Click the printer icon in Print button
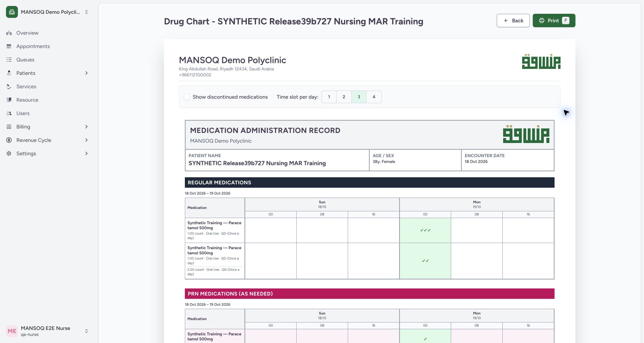Screen dimensions: 644x343 click(542, 20)
